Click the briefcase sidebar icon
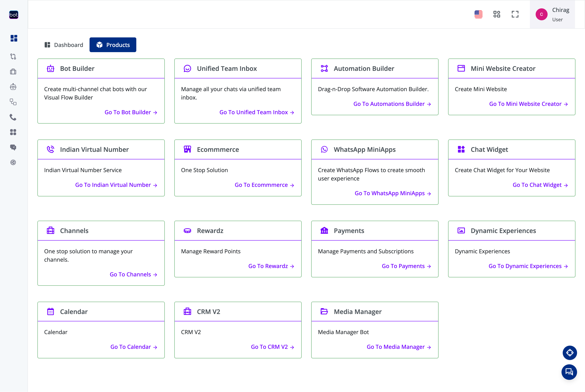 pyautogui.click(x=13, y=72)
